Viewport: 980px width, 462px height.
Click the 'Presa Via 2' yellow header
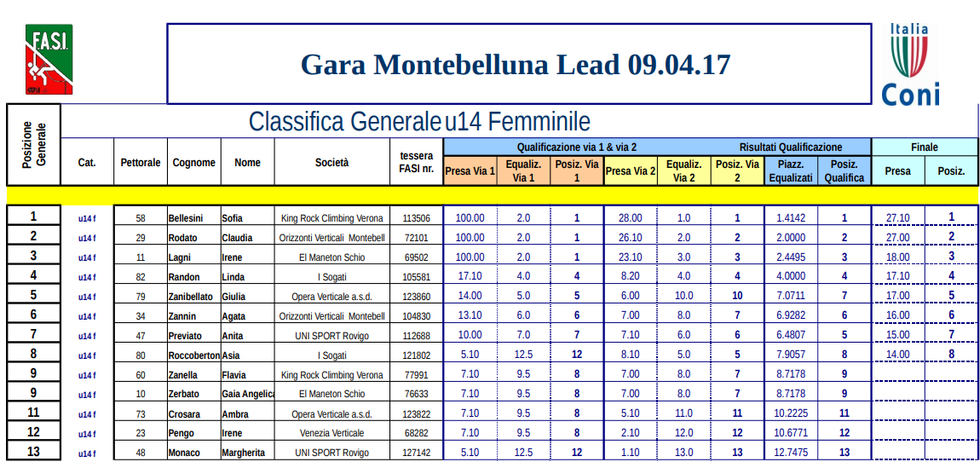(631, 170)
